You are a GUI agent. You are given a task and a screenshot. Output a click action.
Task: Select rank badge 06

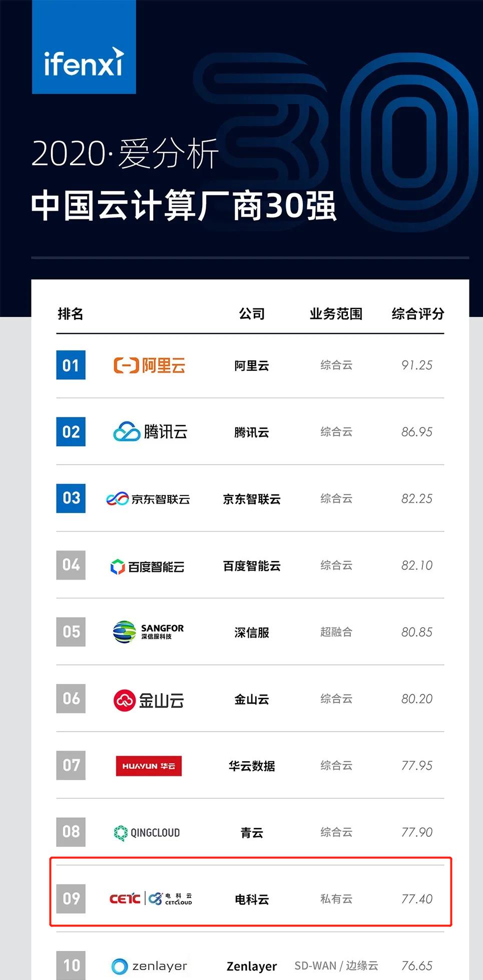71,698
